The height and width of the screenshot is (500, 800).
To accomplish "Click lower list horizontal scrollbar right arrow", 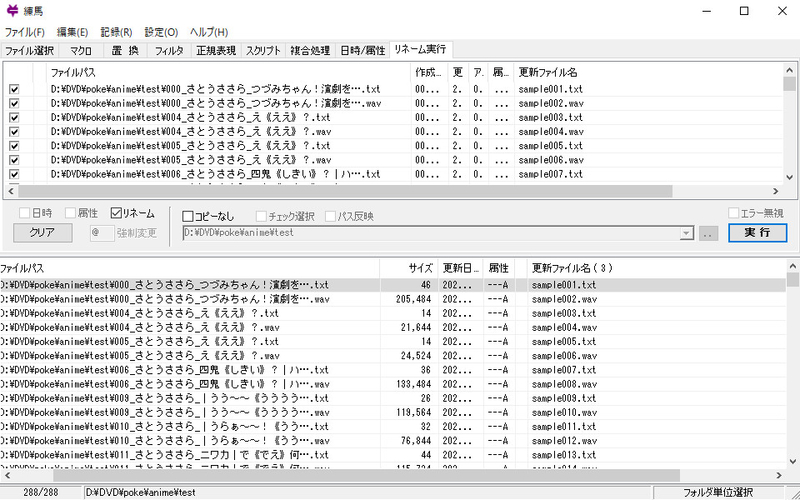I will point(779,475).
